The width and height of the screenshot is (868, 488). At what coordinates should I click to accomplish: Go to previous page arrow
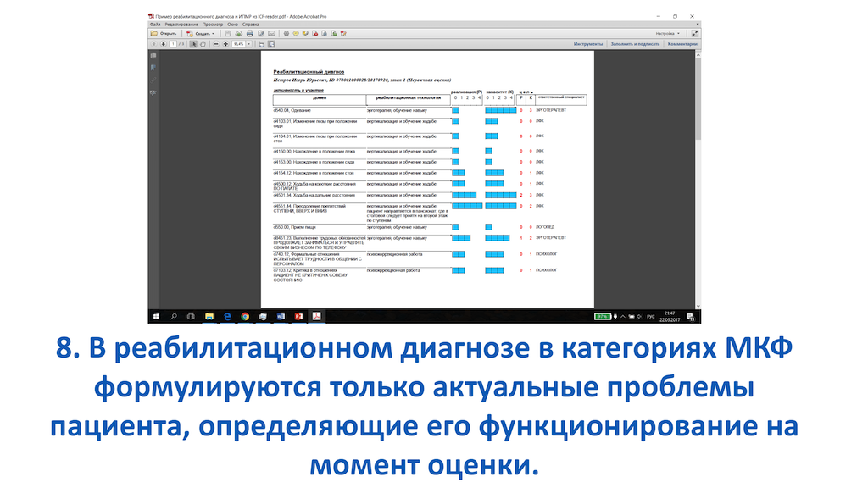(154, 44)
